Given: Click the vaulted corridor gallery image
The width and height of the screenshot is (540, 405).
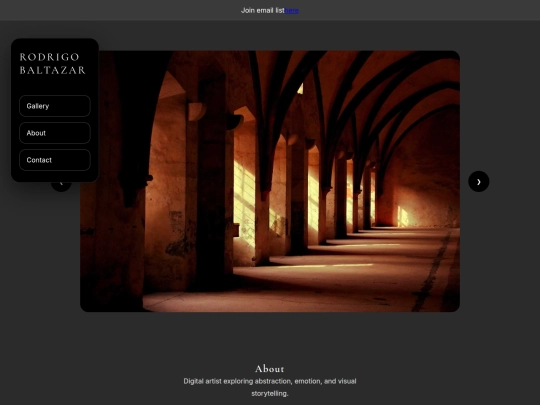Looking at the screenshot, I should coord(270,181).
